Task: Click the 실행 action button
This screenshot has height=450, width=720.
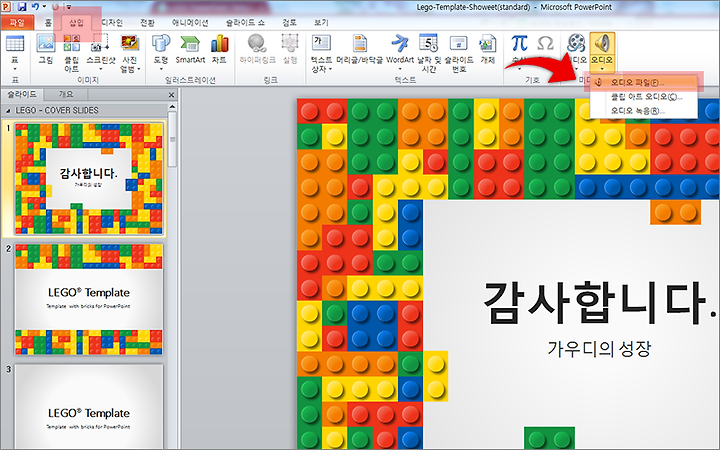Action: click(x=290, y=49)
